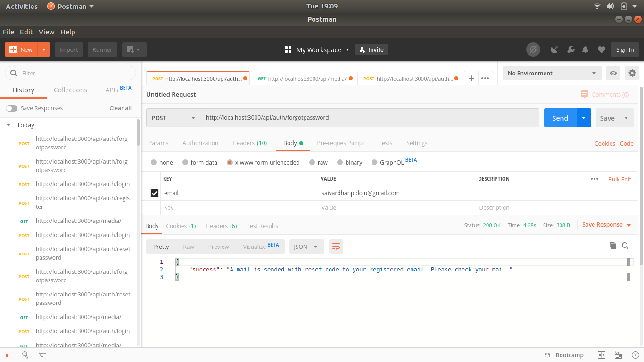The height and width of the screenshot is (362, 644).
Task: Open the Wi-Fi network indicator
Action: click(x=597, y=6)
